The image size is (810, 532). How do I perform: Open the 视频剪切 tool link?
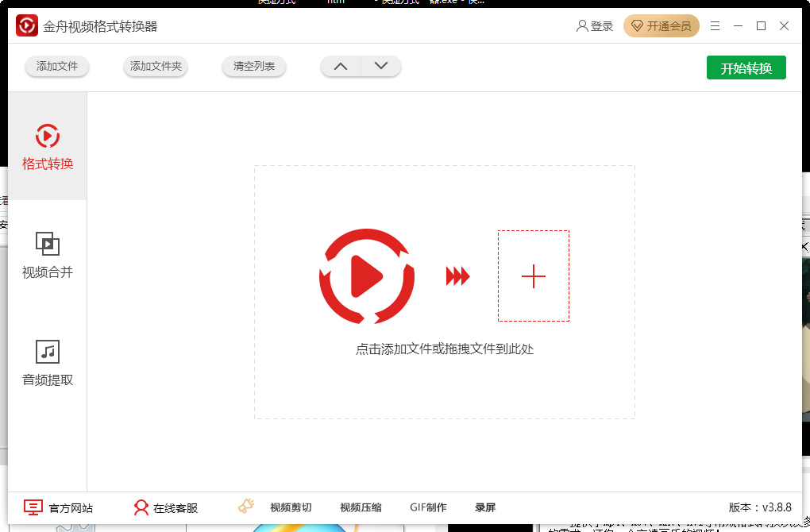(x=291, y=507)
